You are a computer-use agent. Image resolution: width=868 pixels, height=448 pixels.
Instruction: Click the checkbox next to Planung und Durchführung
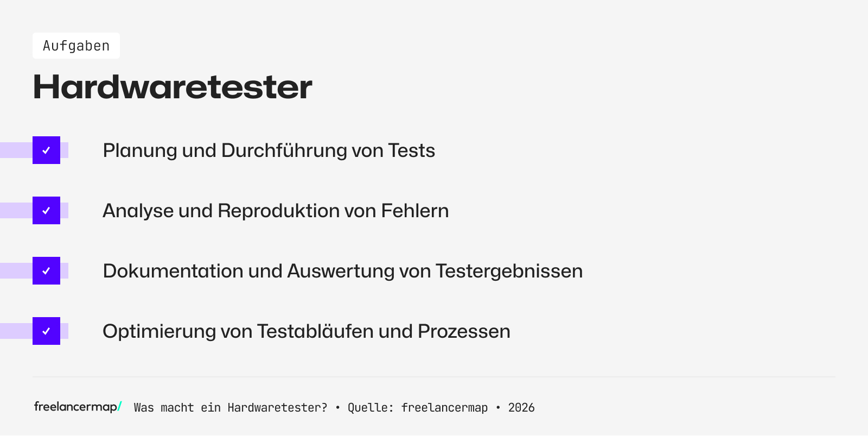(x=46, y=150)
